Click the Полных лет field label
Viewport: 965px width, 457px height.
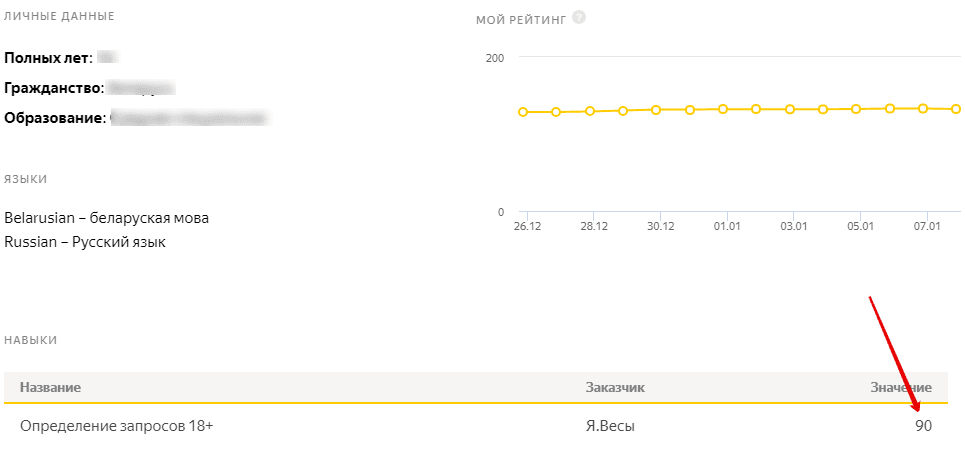[49, 58]
